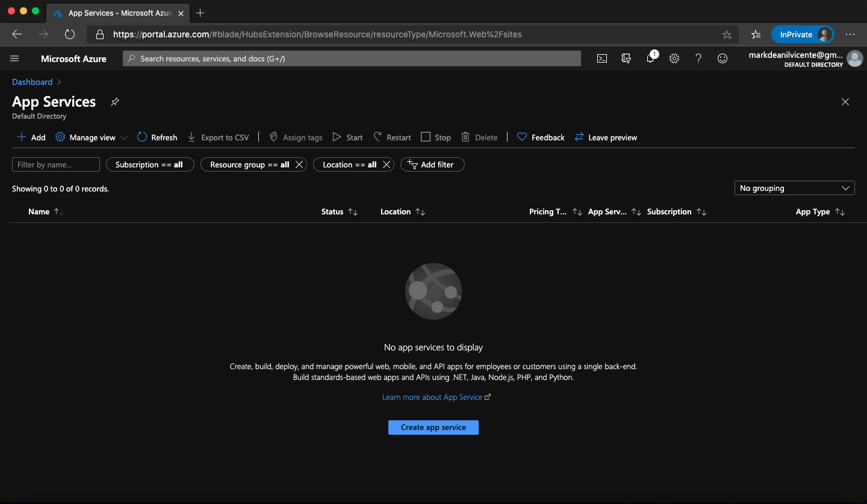The height and width of the screenshot is (504, 867).
Task: Click Export to CSV
Action: 218,137
